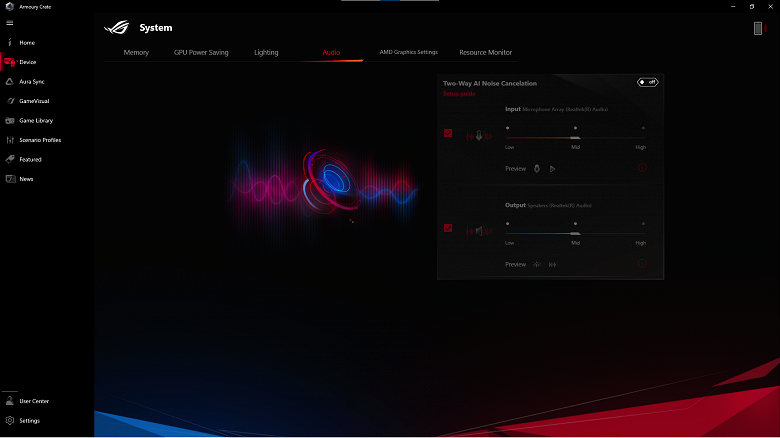The image size is (780, 438).
Task: Switch to GPU Power Saving tab
Action: click(x=201, y=52)
